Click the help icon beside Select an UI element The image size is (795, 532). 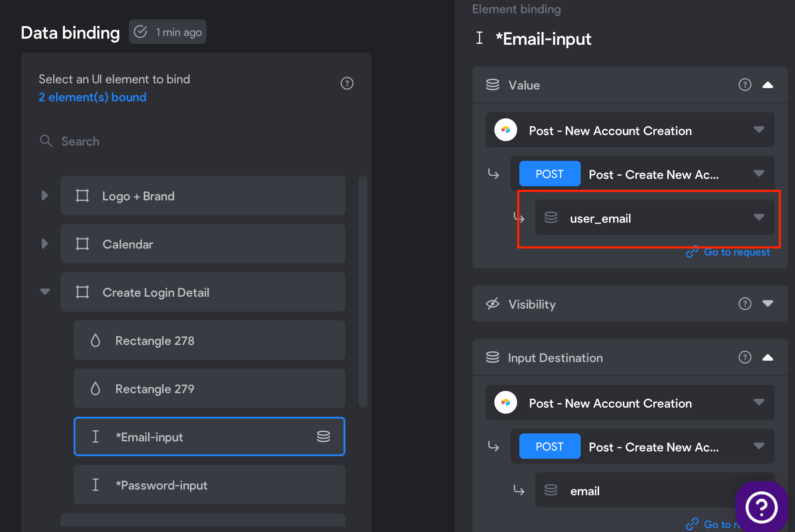(x=347, y=83)
